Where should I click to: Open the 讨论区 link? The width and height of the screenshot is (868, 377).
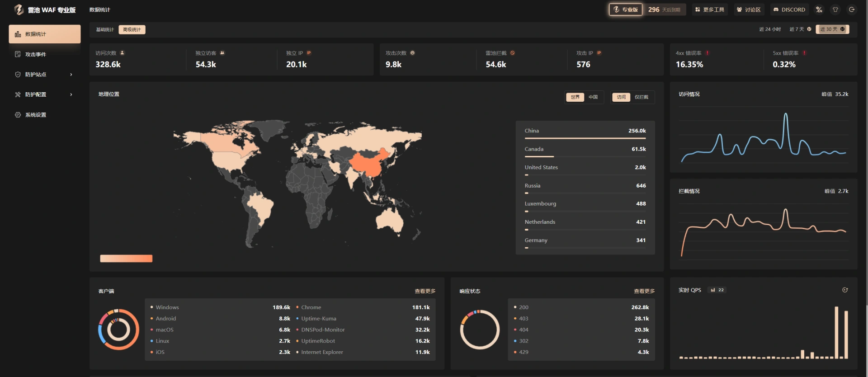click(749, 9)
